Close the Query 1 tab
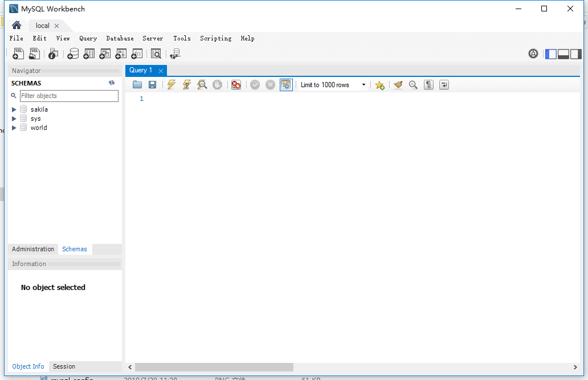This screenshot has height=380, width=588. (x=161, y=71)
